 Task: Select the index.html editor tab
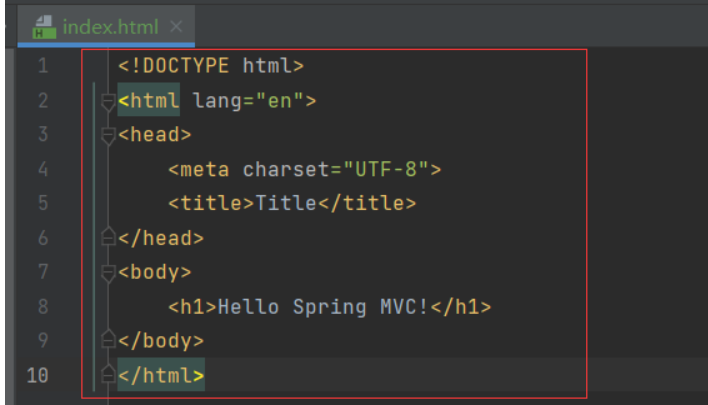(x=106, y=26)
